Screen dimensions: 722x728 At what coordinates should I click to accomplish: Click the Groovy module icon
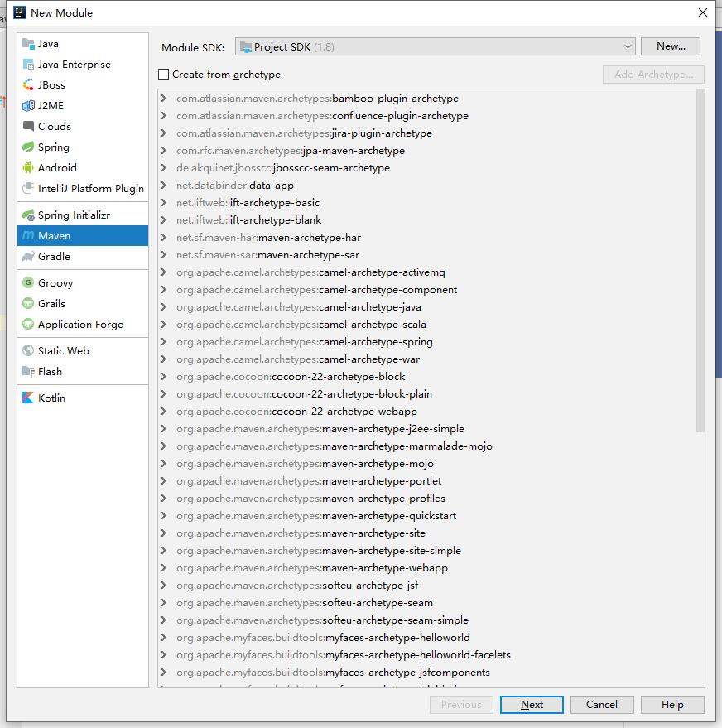coord(29,283)
